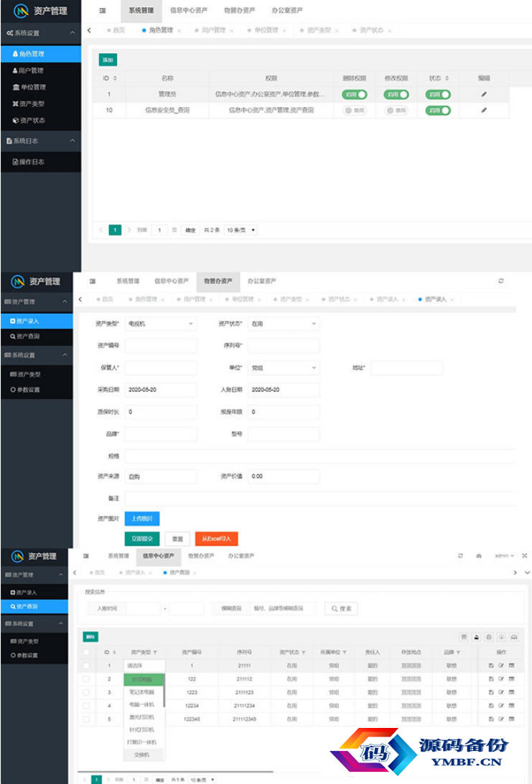Open 资产类型 dropdown showing 电视机
This screenshot has width=532, height=784.
[160, 324]
